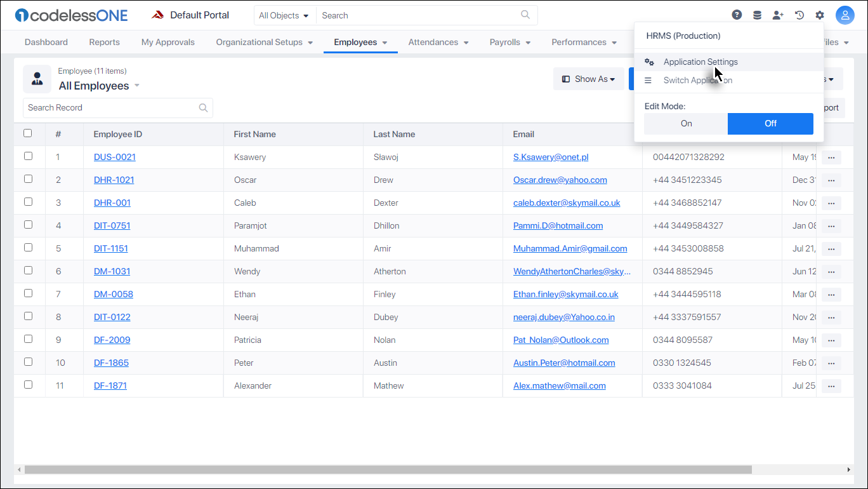
Task: Focus the global Search field
Action: 426,15
